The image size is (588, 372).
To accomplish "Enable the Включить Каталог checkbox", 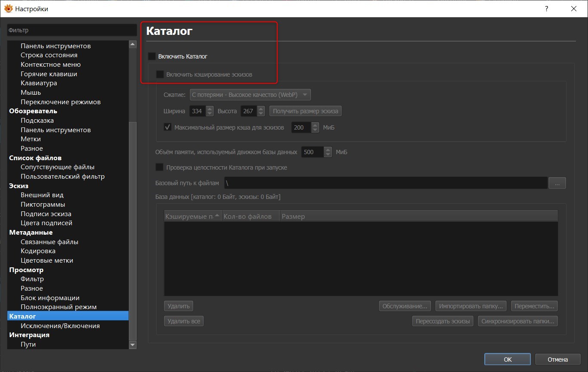I will pos(152,56).
